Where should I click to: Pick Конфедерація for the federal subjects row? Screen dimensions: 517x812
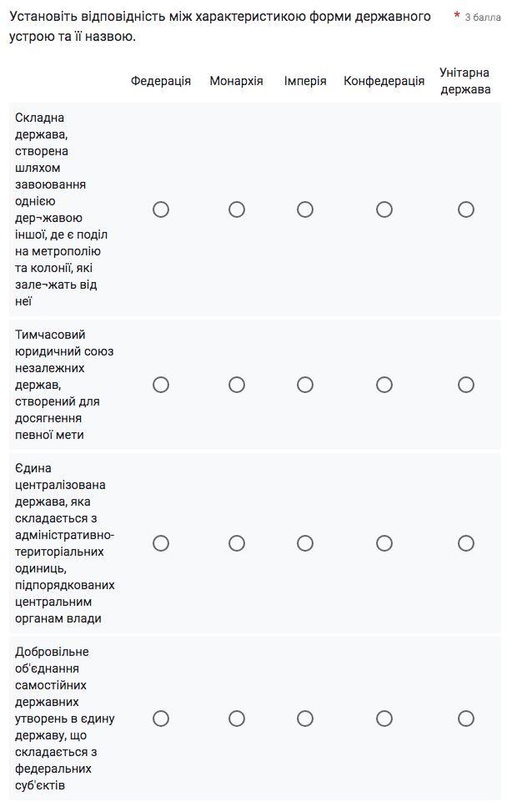pyautogui.click(x=384, y=719)
